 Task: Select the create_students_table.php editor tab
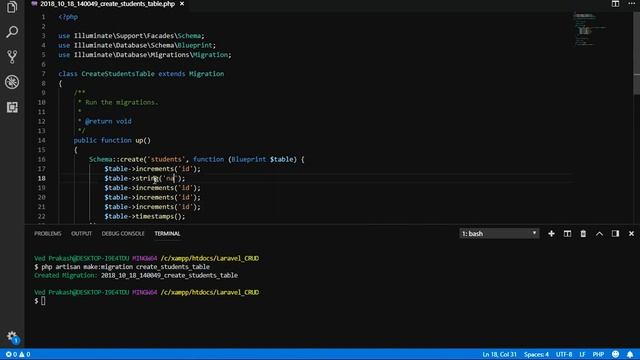click(x=107, y=4)
